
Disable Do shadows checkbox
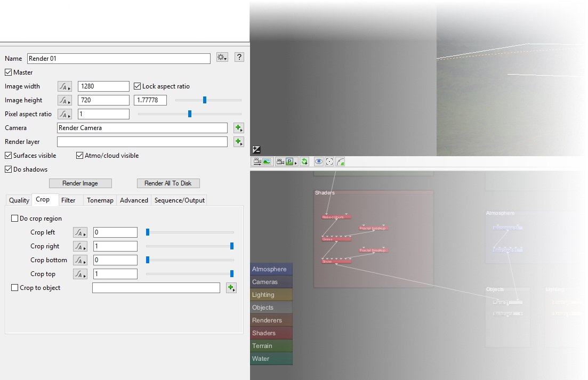(8, 169)
